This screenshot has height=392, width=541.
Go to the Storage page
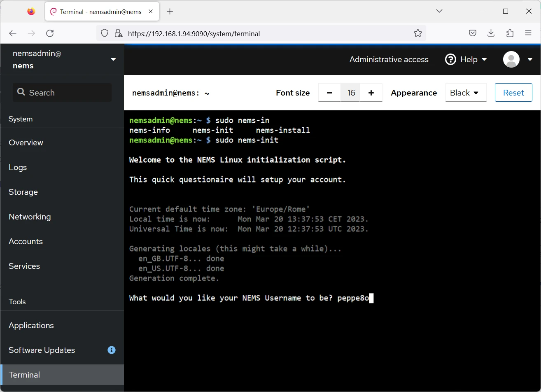coord(62,192)
